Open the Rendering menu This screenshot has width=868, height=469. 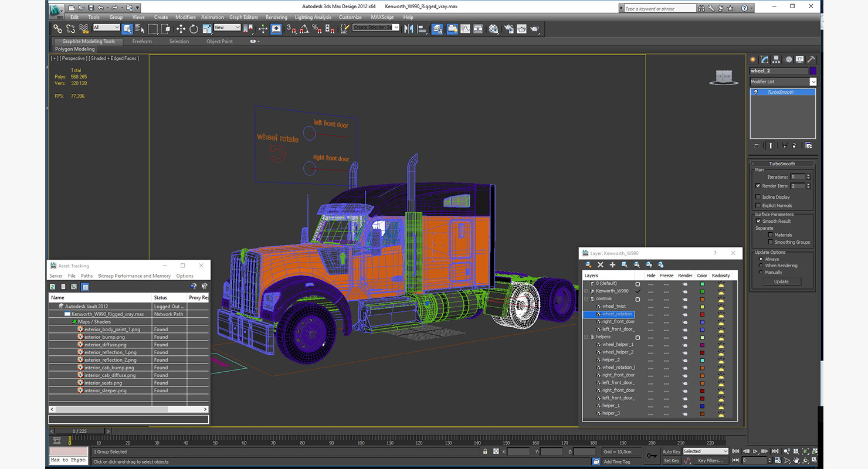click(276, 17)
